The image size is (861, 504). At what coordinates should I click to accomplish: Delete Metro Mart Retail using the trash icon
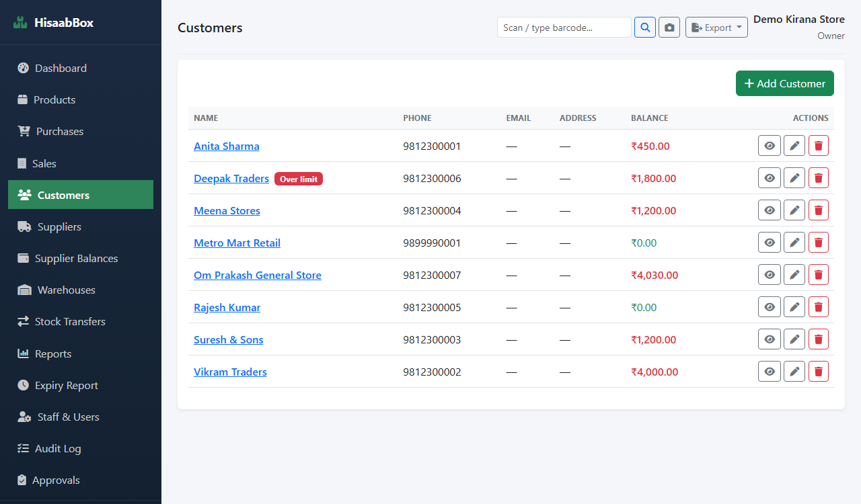[x=819, y=243]
